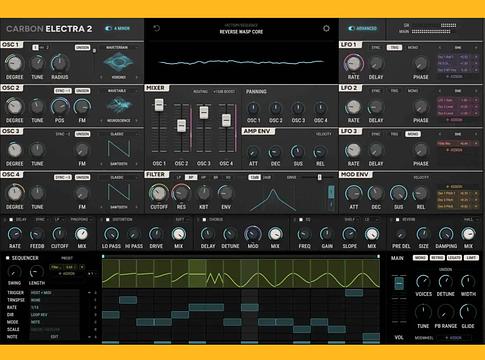Select the BP filter type tab

point(191,177)
